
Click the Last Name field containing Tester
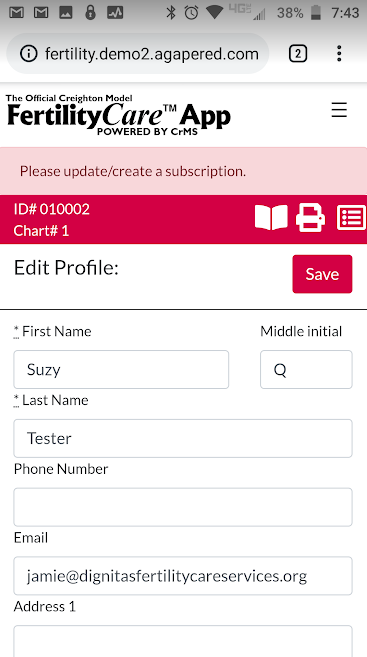[183, 438]
